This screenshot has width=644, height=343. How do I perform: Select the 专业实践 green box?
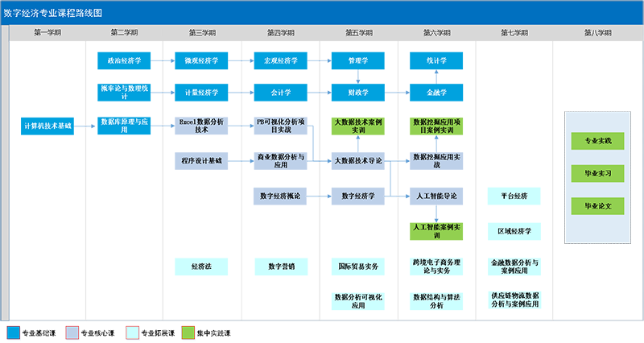[x=597, y=141]
